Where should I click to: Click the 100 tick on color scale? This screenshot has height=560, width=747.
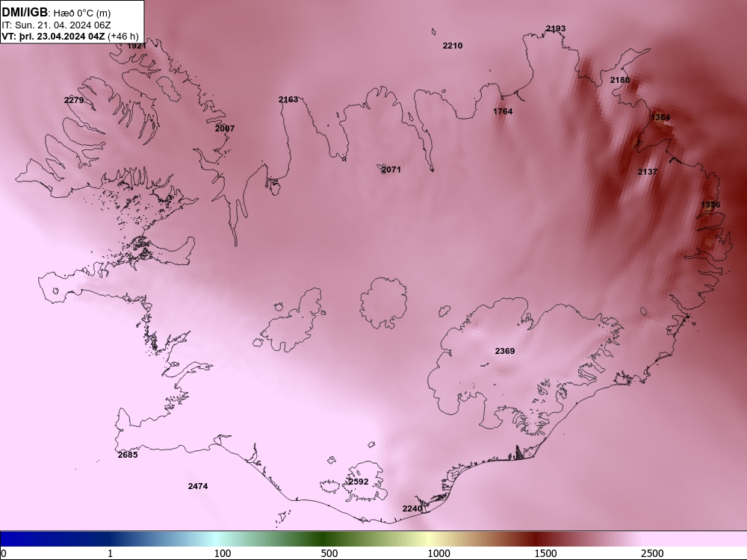(223, 553)
